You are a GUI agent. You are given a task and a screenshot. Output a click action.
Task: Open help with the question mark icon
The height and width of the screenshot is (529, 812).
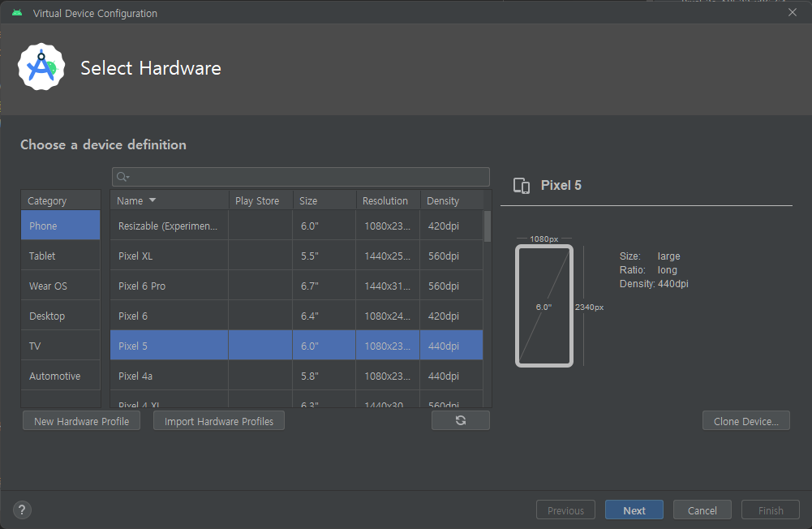(22, 510)
